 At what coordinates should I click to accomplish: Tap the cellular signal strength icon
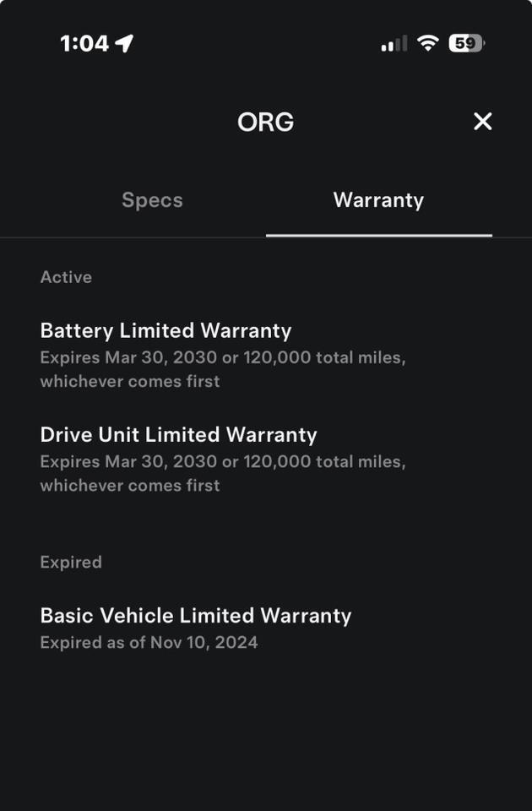[392, 41]
